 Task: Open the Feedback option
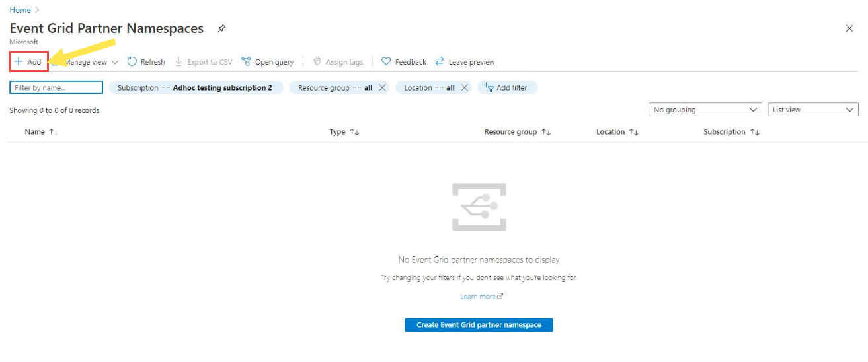point(404,62)
